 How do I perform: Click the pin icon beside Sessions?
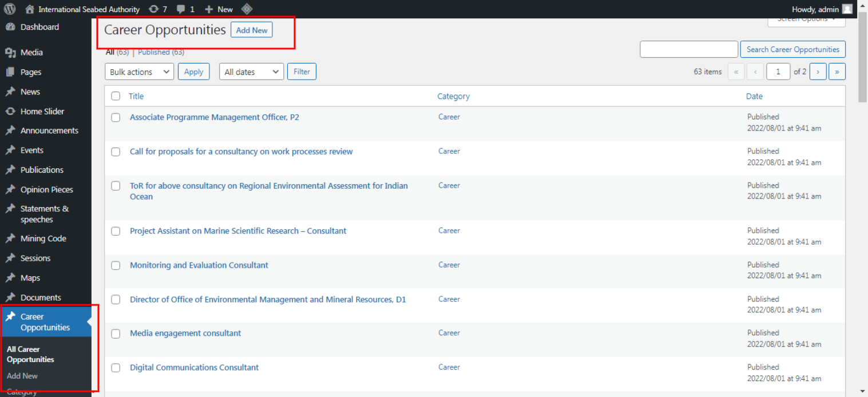(x=10, y=258)
